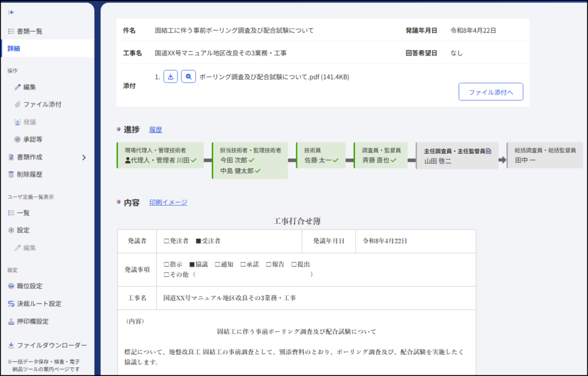Toggle the その他 checkbox

167,275
